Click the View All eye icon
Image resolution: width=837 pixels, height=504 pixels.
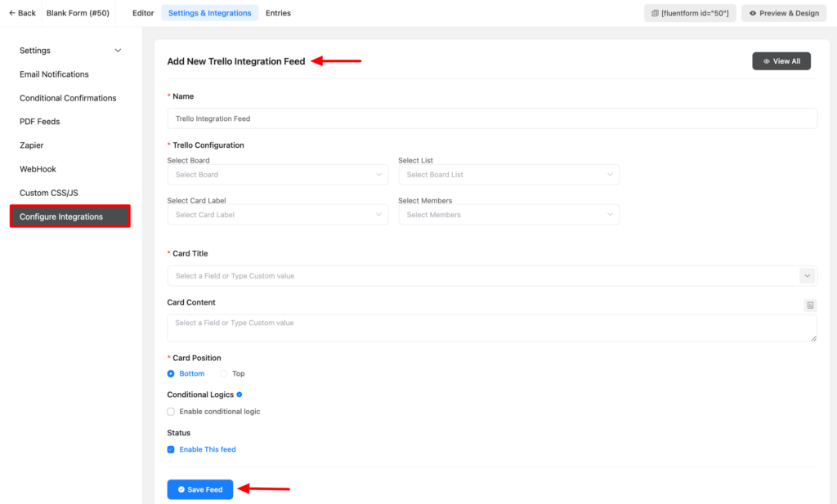click(x=766, y=60)
